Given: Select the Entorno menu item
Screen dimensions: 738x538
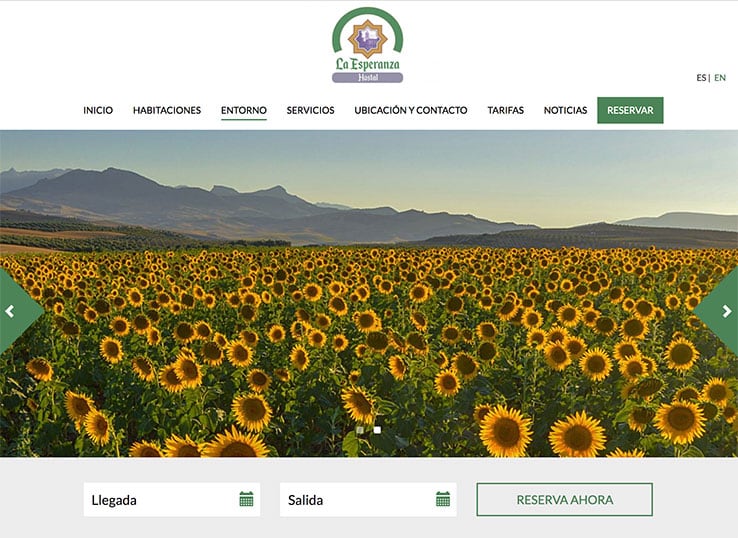Looking at the screenshot, I should coord(244,110).
